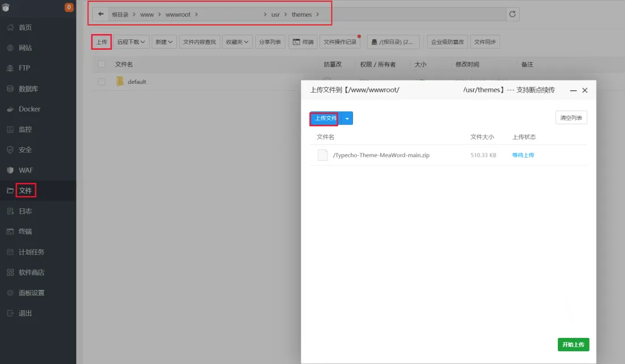Expand the 远程下载 dropdown

[x=131, y=42]
